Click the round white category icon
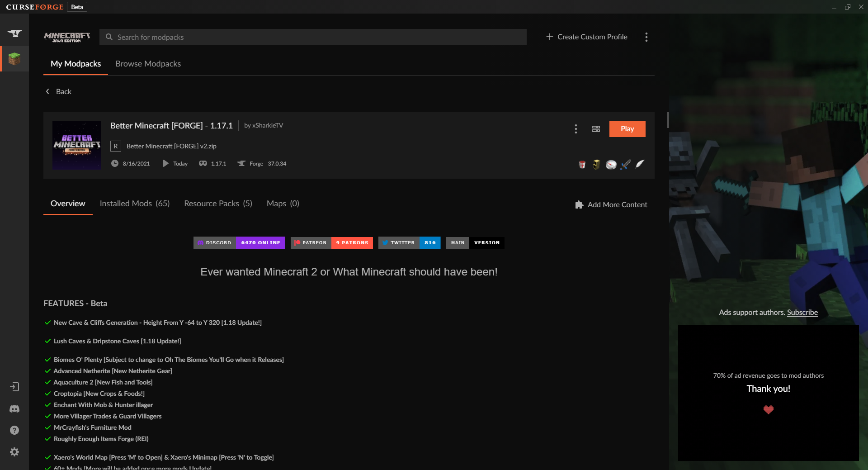The width and height of the screenshot is (868, 470). 611,165
